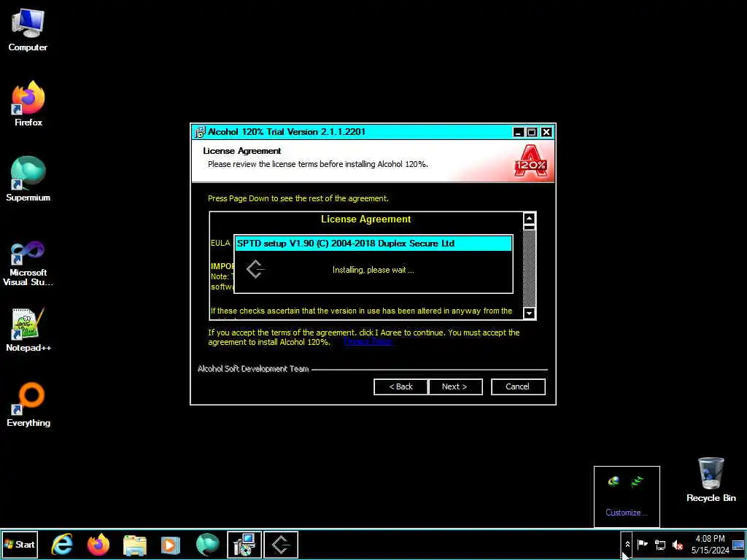This screenshot has height=560, width=747.
Task: Select the Everything search desktop shortcut
Action: [28, 405]
